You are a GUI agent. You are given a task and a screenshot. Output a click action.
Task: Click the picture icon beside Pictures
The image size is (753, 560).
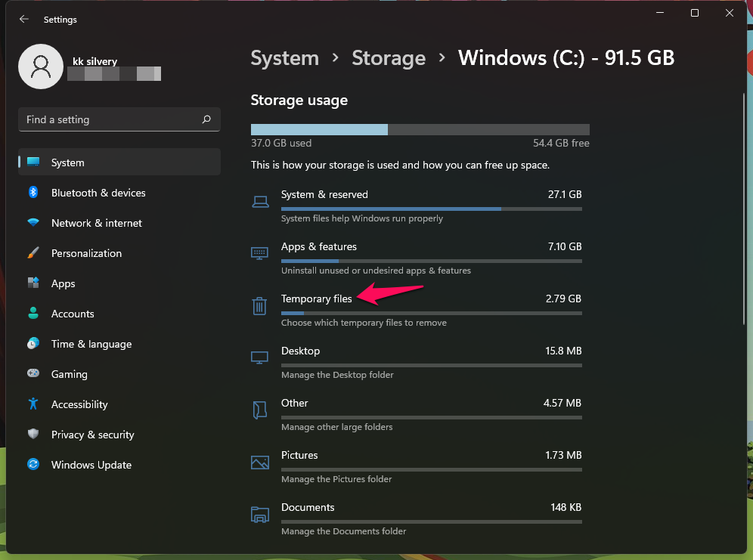(x=260, y=462)
